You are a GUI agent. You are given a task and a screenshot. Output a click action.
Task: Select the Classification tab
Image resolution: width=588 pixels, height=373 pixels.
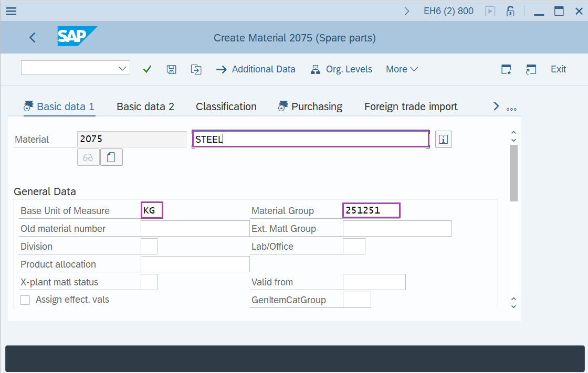[x=226, y=106]
